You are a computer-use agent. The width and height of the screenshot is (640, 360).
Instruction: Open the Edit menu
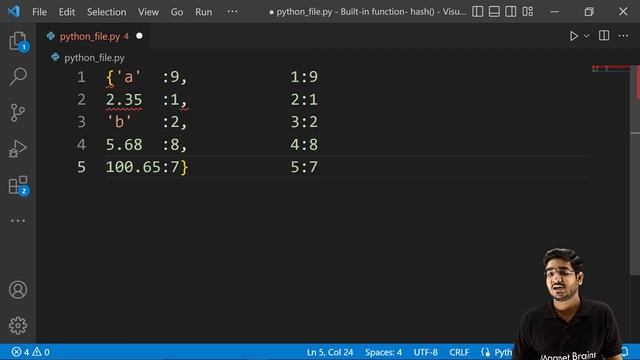tap(67, 12)
